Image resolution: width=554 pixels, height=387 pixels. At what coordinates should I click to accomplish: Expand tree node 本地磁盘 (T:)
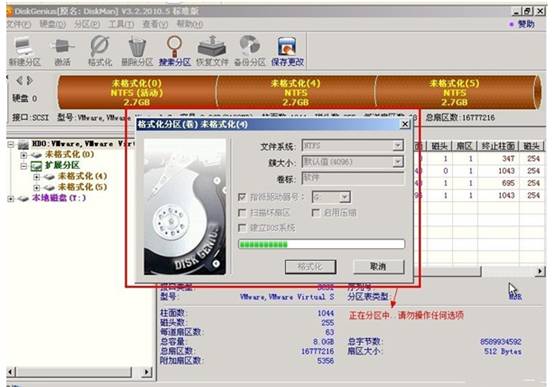coord(11,199)
